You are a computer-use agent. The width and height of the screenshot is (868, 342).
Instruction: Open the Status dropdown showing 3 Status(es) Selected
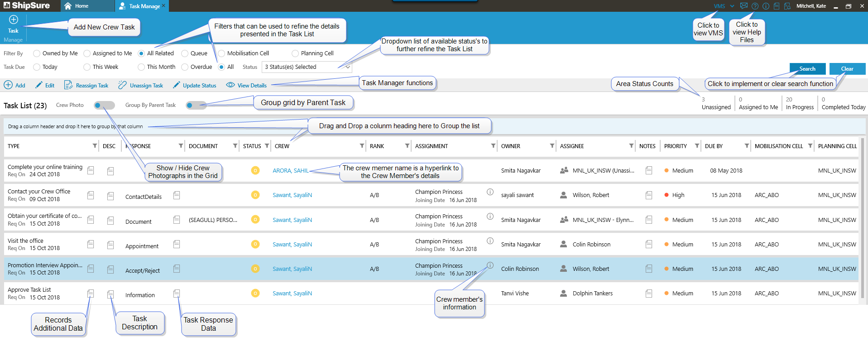pos(307,67)
